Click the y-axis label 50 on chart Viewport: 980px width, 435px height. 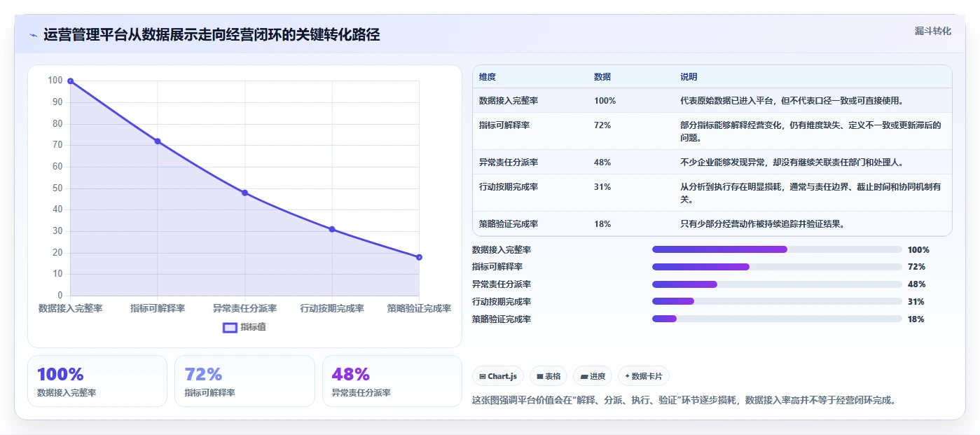(x=57, y=188)
